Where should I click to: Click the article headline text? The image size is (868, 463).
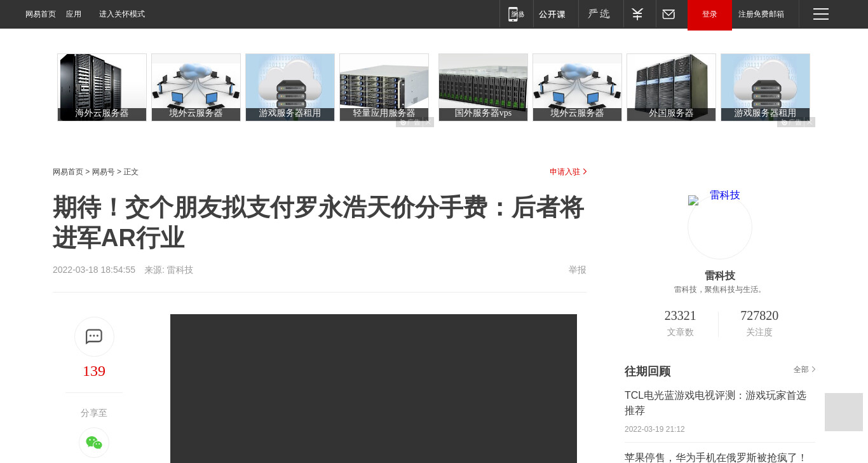(318, 223)
